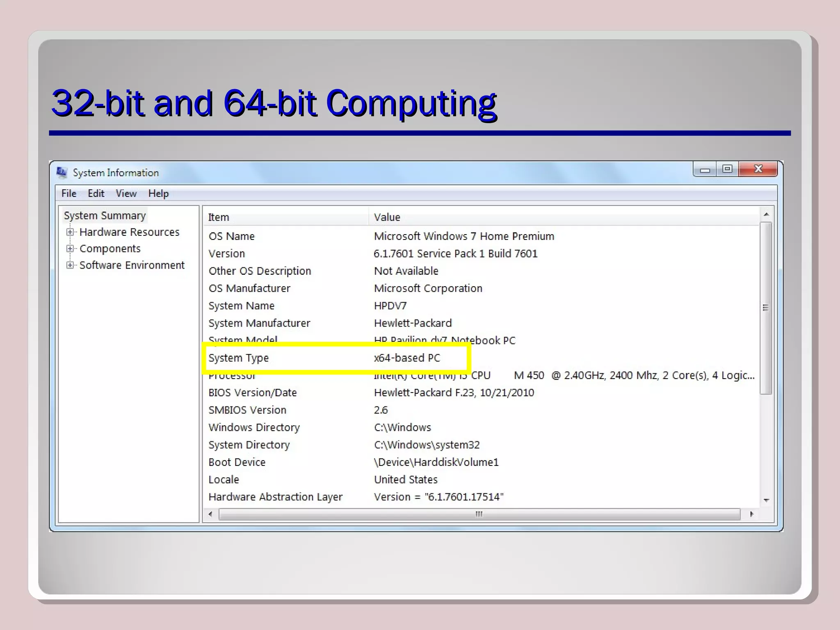This screenshot has width=840, height=630.
Task: Select the Boot Device row
Action: point(481,462)
